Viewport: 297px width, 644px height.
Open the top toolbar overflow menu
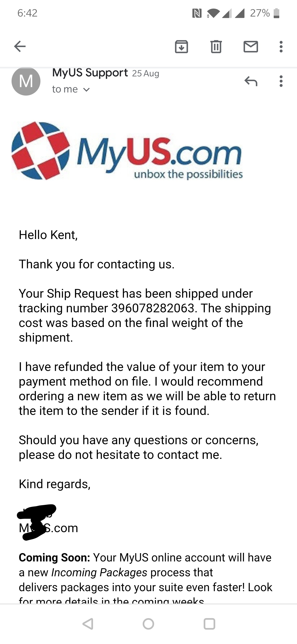click(281, 46)
